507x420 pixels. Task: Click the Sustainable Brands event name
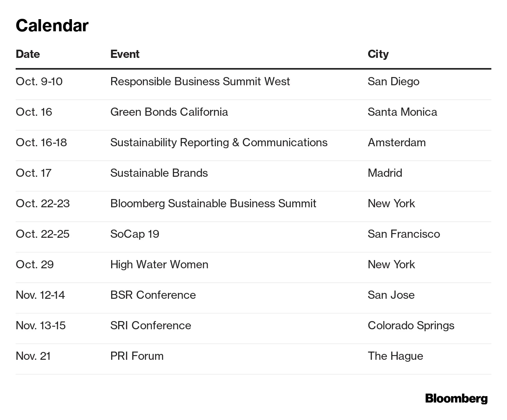tap(159, 173)
